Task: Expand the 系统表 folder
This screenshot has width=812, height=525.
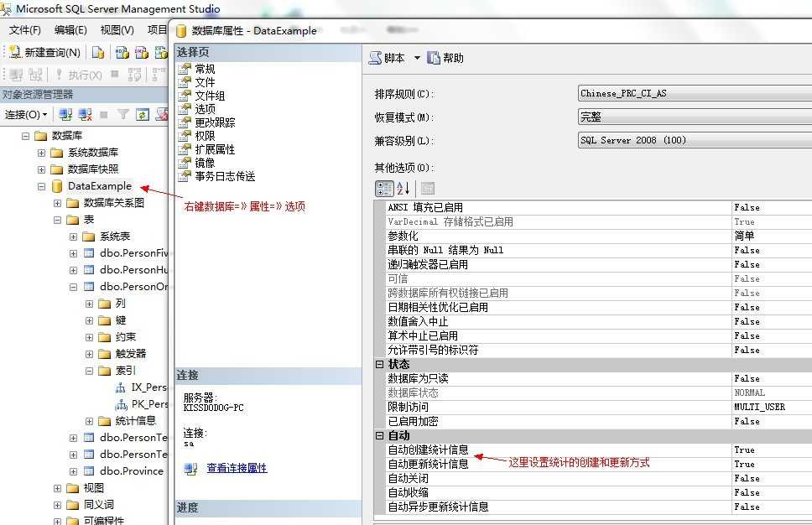Action: (x=74, y=237)
